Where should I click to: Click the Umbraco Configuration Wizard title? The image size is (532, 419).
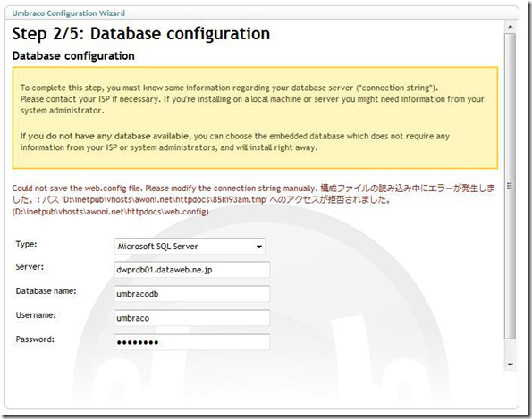point(69,13)
